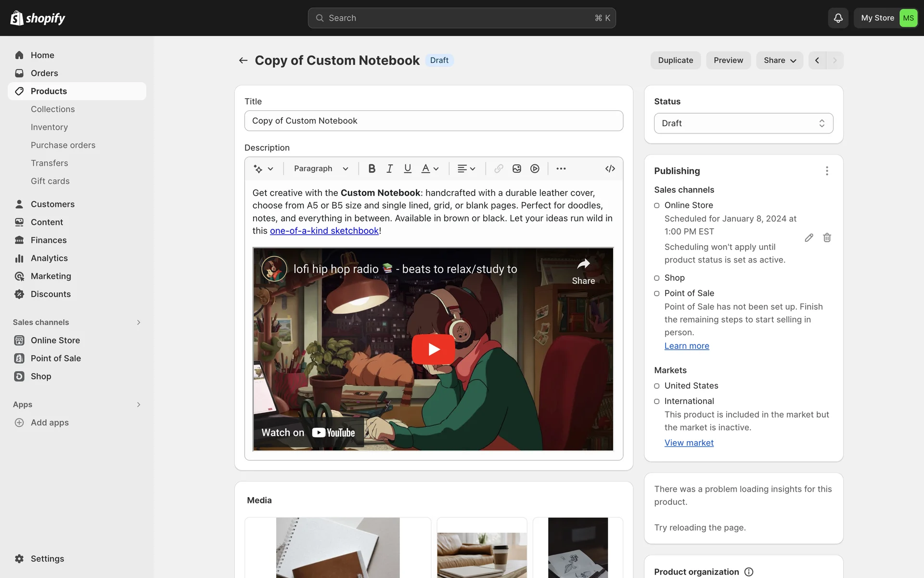Edit scheduled publish date with pencil icon
The height and width of the screenshot is (578, 924).
[809, 237]
